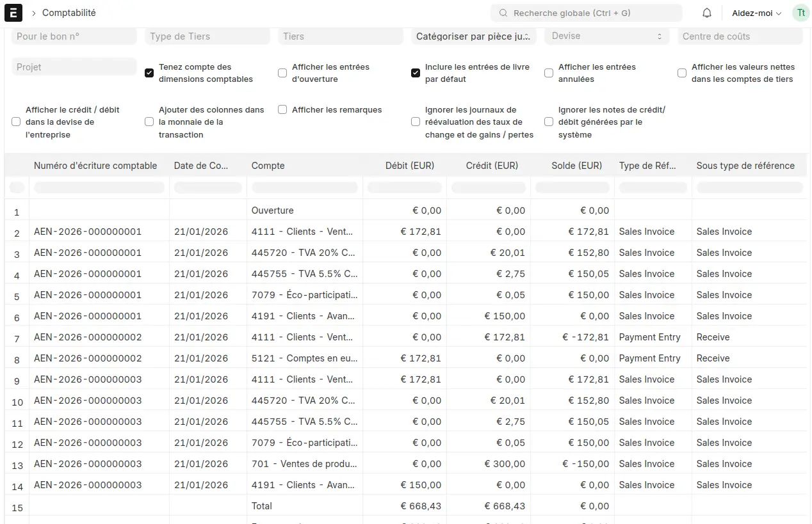812x524 pixels.
Task: Go to Comptabilité breadcrumb
Action: 69,13
